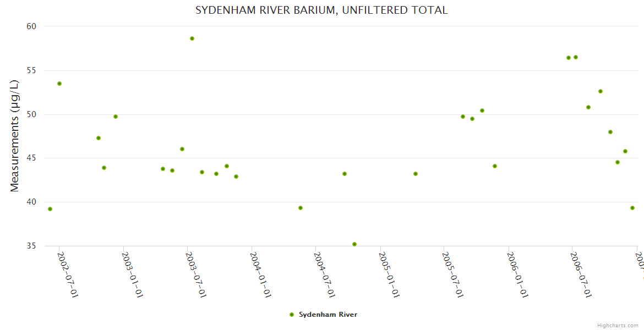Click the lone data point between 2005-01-01 and 2005-07-01

[x=416, y=174]
